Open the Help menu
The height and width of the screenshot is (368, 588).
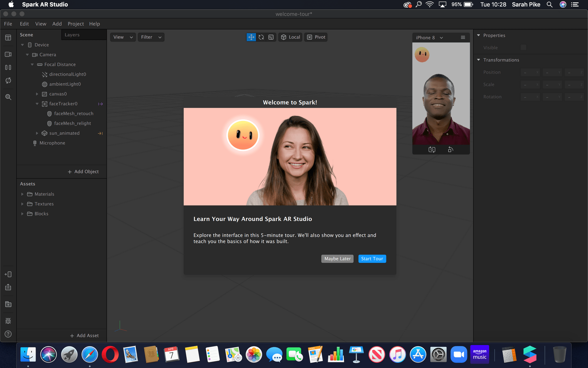94,24
